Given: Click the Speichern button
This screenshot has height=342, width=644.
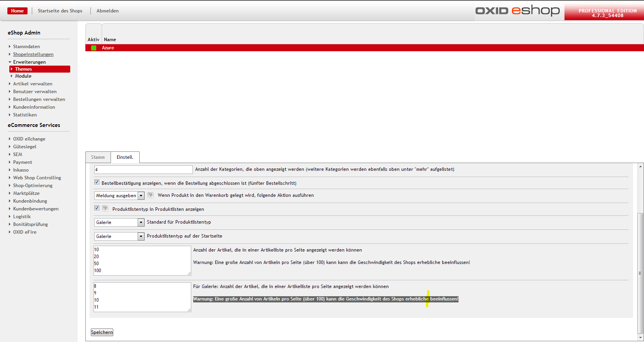Looking at the screenshot, I should pos(102,332).
